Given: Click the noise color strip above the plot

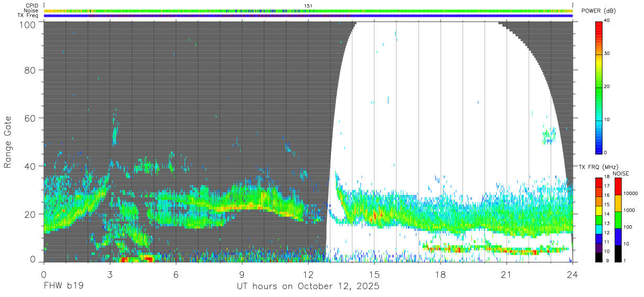Looking at the screenshot, I should 308,10.
